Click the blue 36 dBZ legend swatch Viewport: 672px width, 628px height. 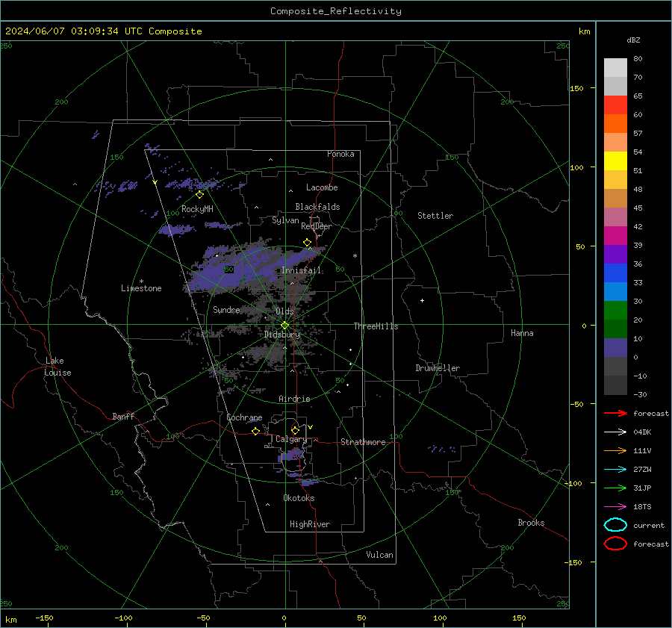[615, 273]
